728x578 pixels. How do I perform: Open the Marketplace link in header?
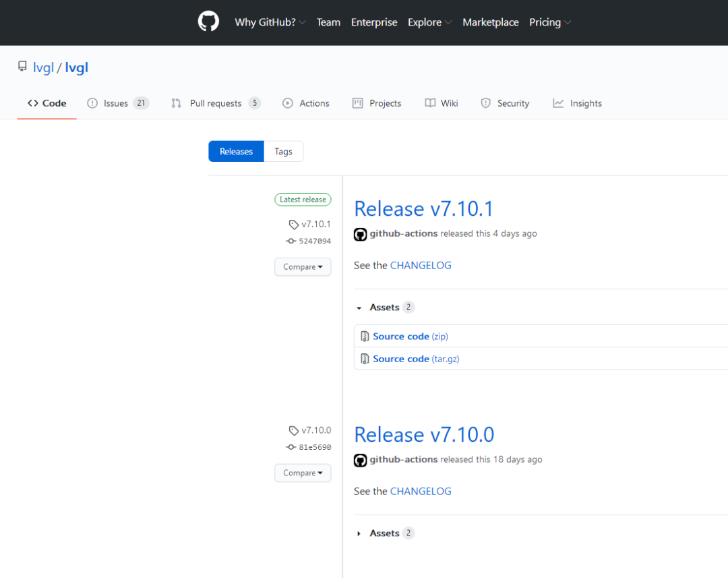491,22
